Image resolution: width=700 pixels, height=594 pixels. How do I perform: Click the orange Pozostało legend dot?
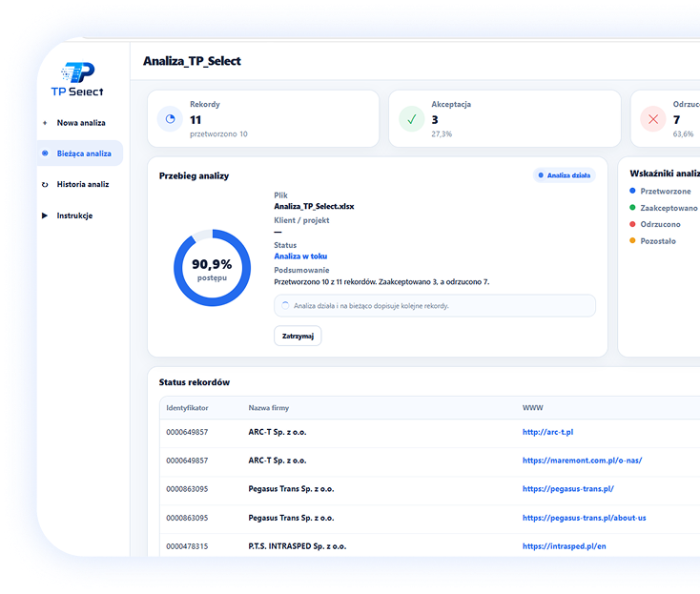632,241
